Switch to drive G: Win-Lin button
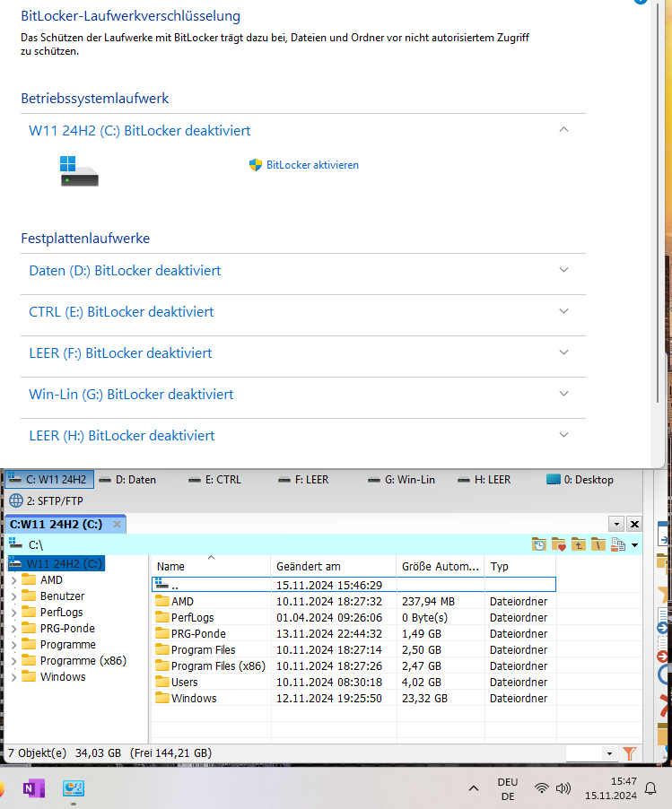The width and height of the screenshot is (672, 809). click(x=402, y=479)
